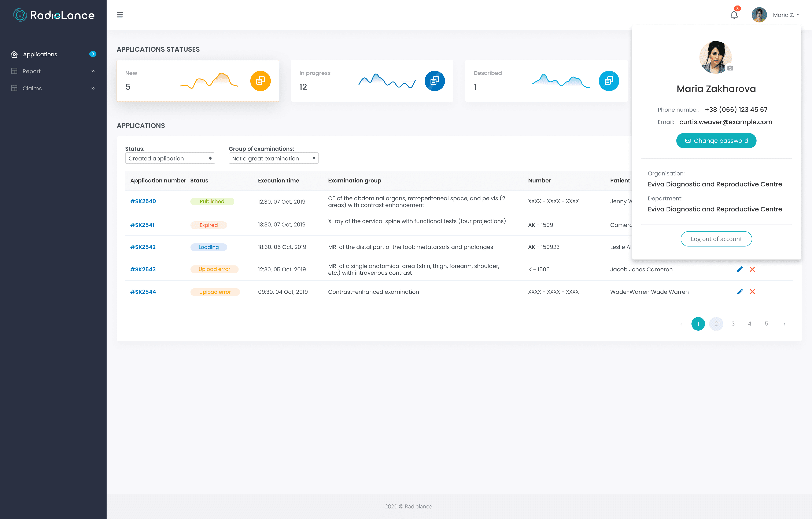Open Group of examinations dropdown
The width and height of the screenshot is (812, 519).
click(x=273, y=158)
